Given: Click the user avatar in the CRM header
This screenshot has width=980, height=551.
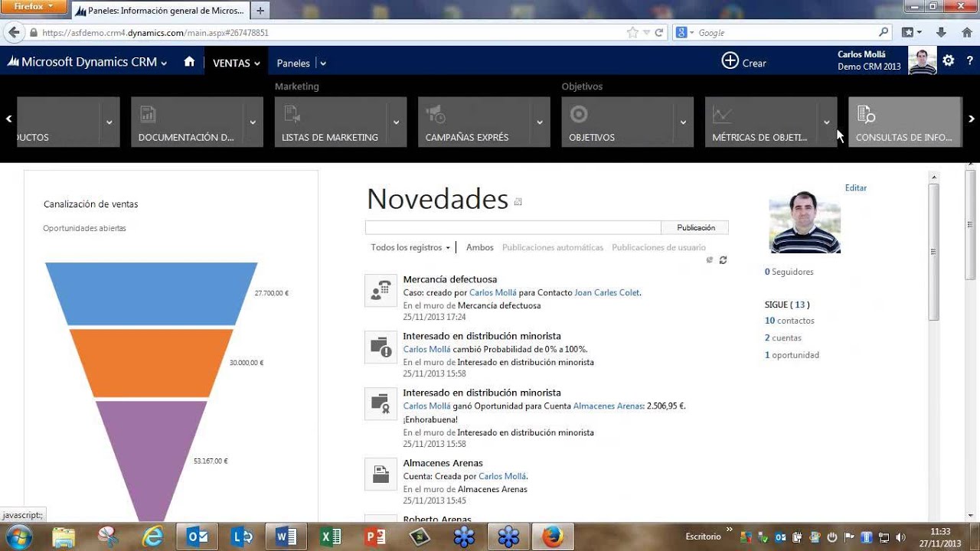Looking at the screenshot, I should point(922,60).
